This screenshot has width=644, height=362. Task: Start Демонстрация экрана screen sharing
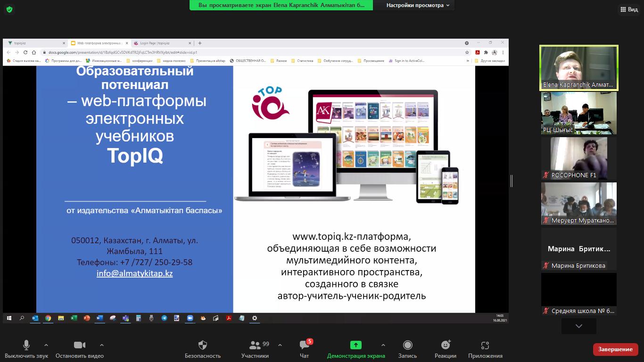pos(356,349)
